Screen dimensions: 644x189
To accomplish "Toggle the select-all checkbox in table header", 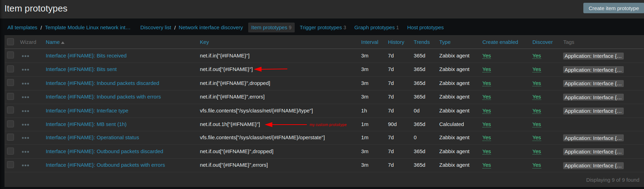I will (10, 42).
